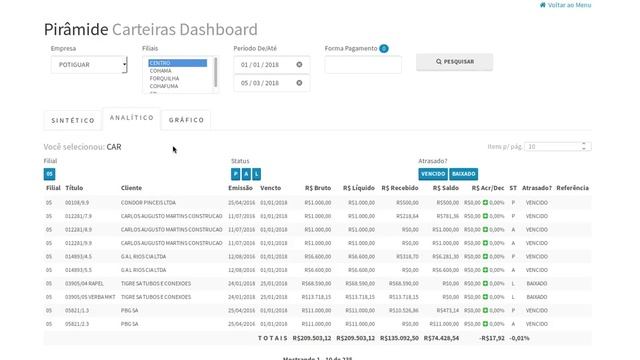This screenshot has height=360, width=640.
Task: Click the Período start date field
Action: click(271, 64)
